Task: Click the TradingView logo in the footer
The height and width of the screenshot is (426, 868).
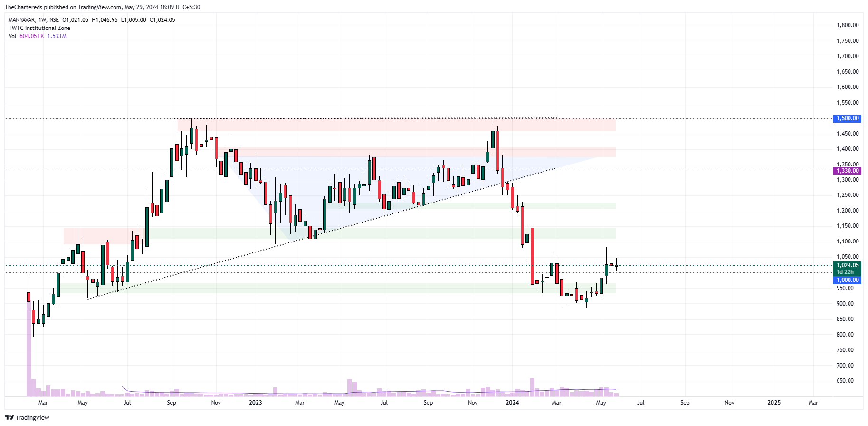Action: tap(27, 417)
